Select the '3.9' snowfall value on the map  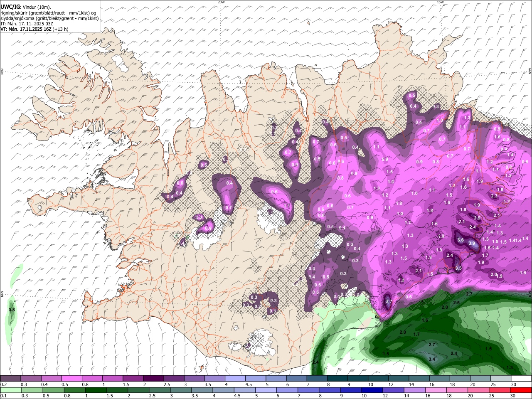[x=472, y=243]
